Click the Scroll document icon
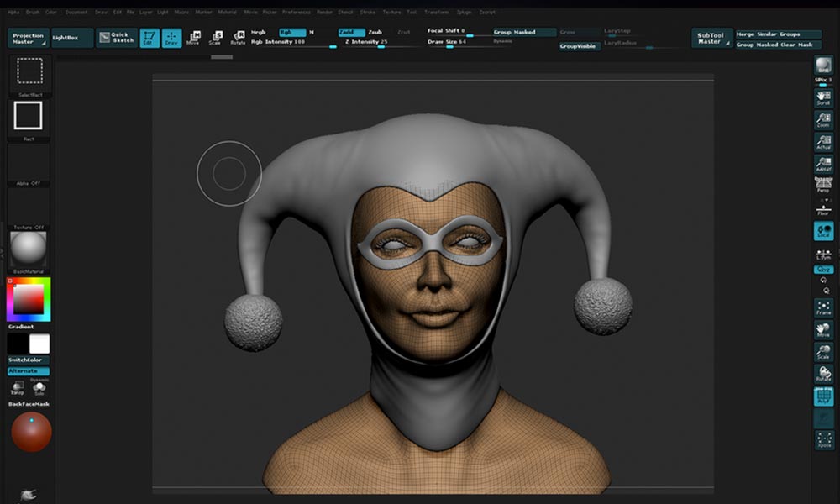840x504 pixels. [x=823, y=97]
